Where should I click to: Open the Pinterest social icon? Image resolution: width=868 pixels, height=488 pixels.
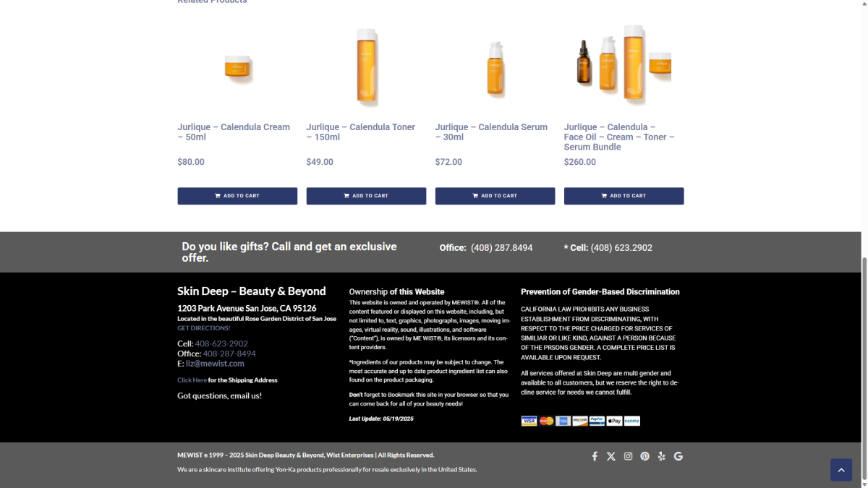point(644,456)
